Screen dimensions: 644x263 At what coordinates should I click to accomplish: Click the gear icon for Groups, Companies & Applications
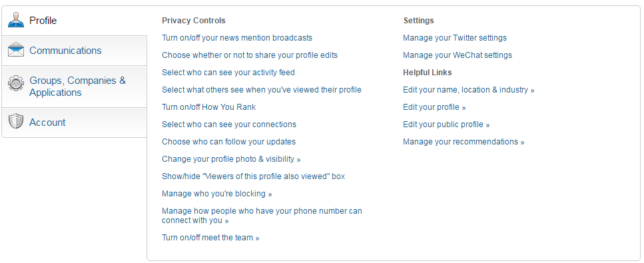(x=16, y=83)
